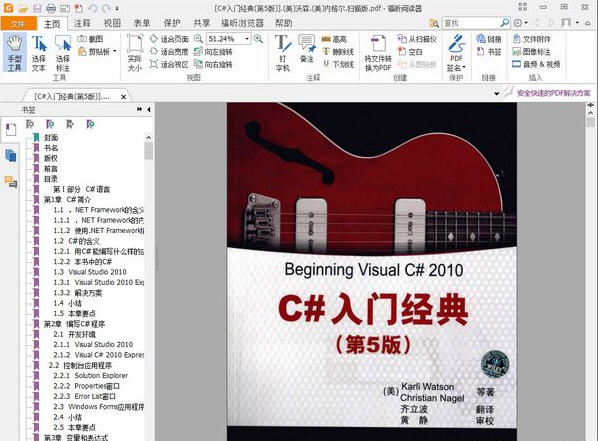Switch to the Comment (注释) tab
The width and height of the screenshot is (598, 441).
point(82,23)
